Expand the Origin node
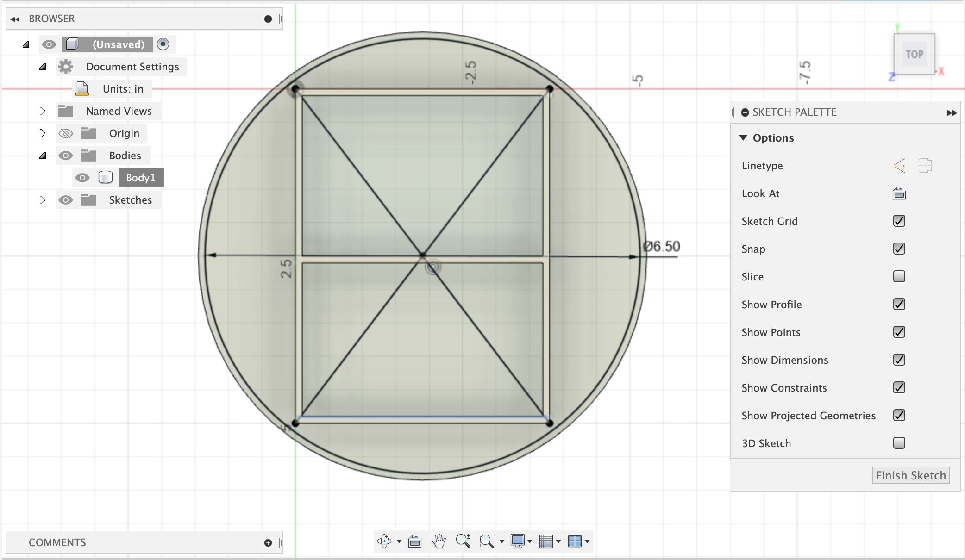Viewport: 965px width, 560px height. [x=43, y=133]
